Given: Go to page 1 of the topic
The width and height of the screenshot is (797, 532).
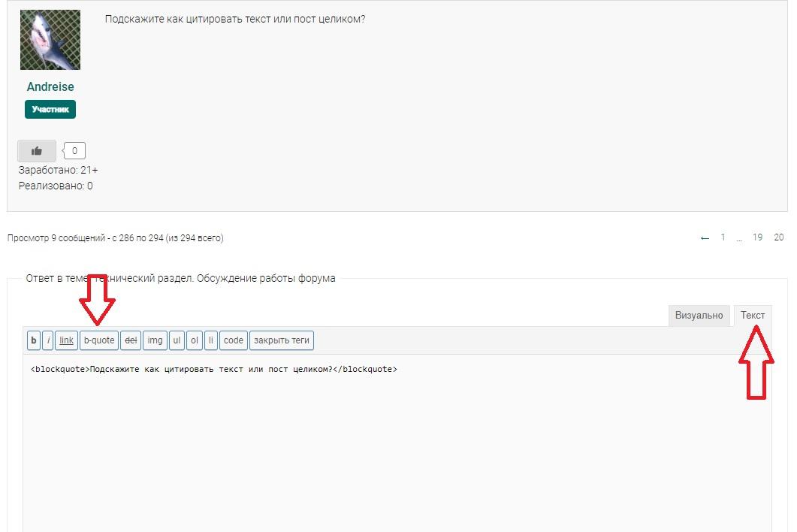Looking at the screenshot, I should pos(723,237).
